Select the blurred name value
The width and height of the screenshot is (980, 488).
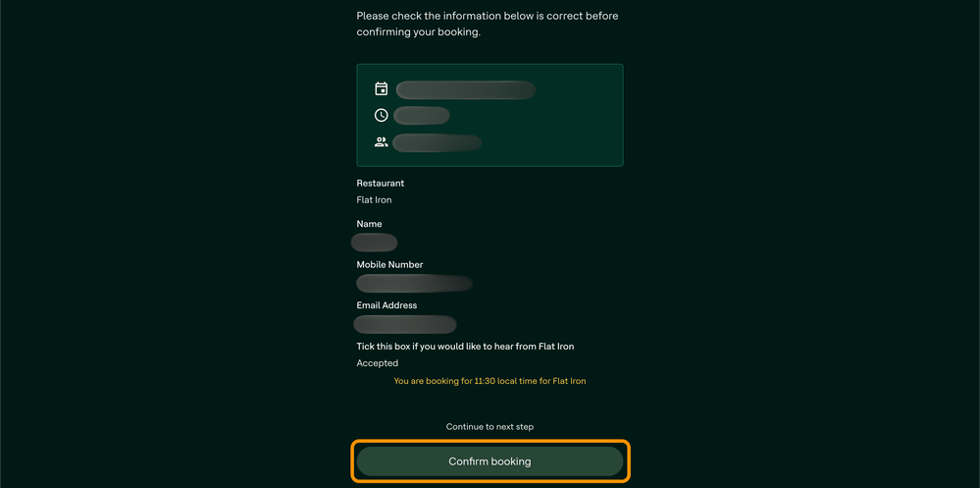click(x=375, y=243)
